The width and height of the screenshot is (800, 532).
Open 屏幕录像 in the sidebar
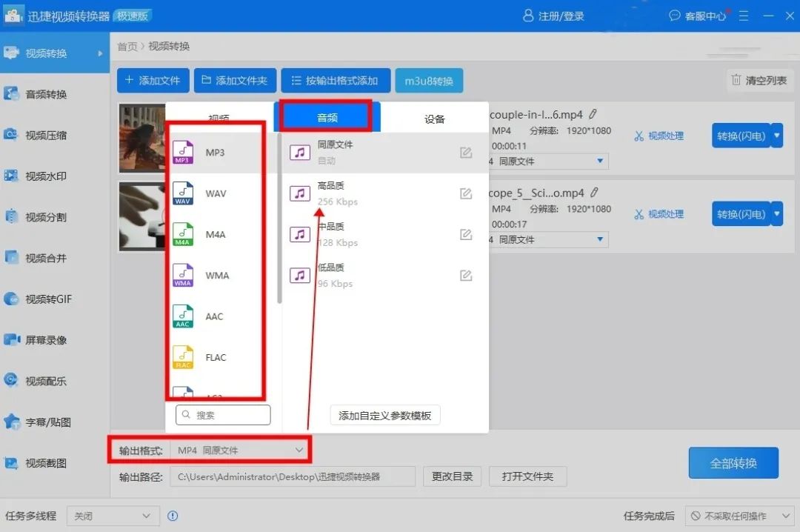(46, 340)
